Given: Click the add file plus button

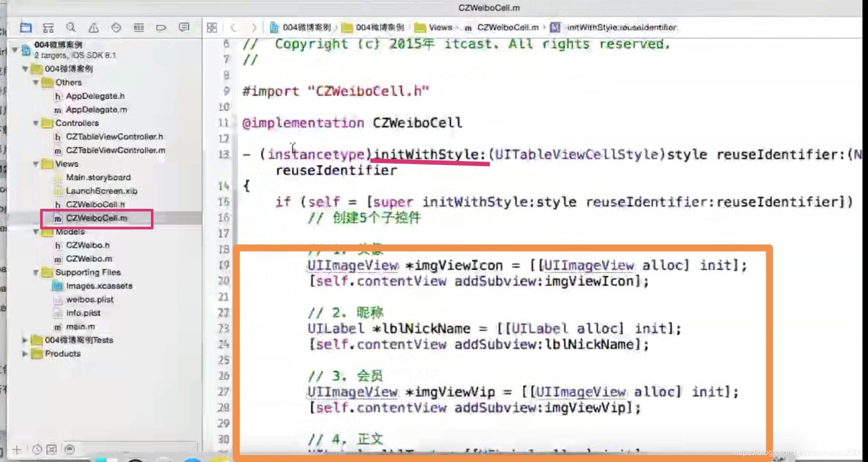Looking at the screenshot, I should [17, 449].
